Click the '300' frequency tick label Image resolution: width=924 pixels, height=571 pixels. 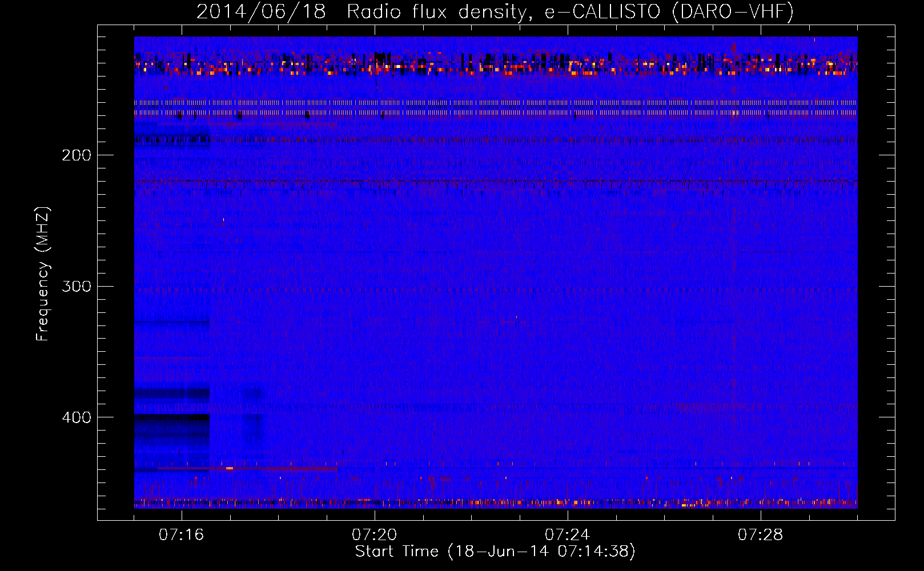pyautogui.click(x=77, y=286)
